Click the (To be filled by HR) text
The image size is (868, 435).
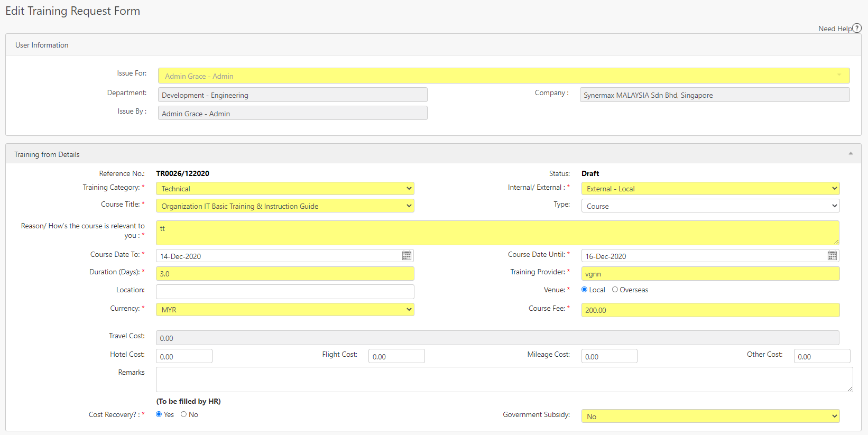pyautogui.click(x=188, y=401)
